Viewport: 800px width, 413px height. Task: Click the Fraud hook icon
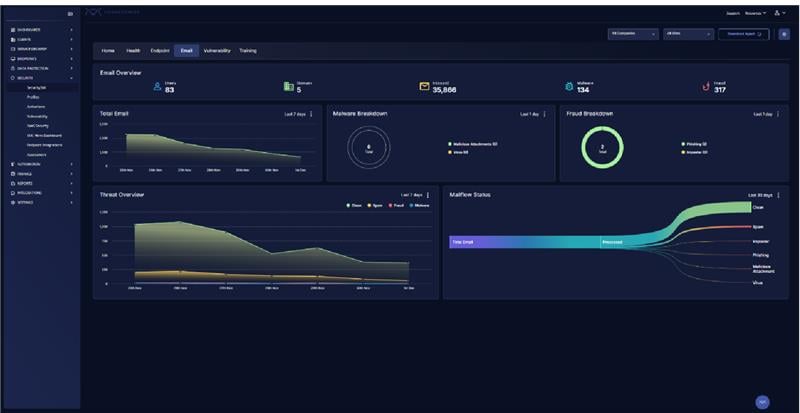[706, 87]
